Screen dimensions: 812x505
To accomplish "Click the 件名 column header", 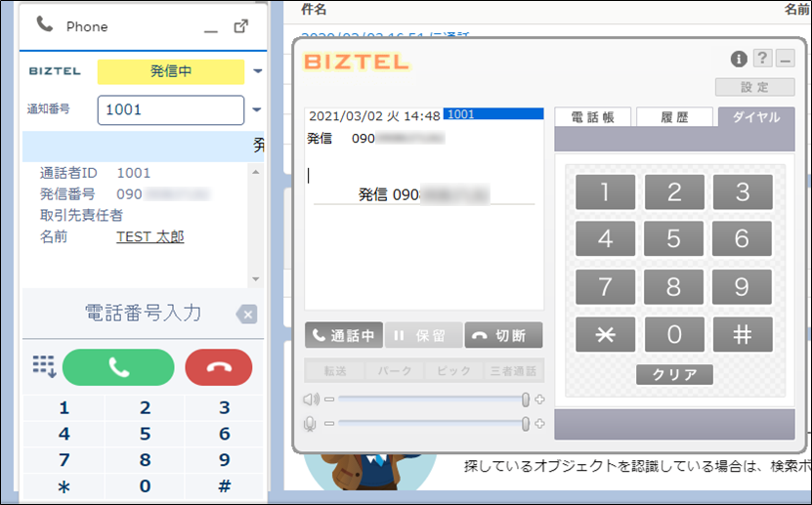I will [314, 10].
